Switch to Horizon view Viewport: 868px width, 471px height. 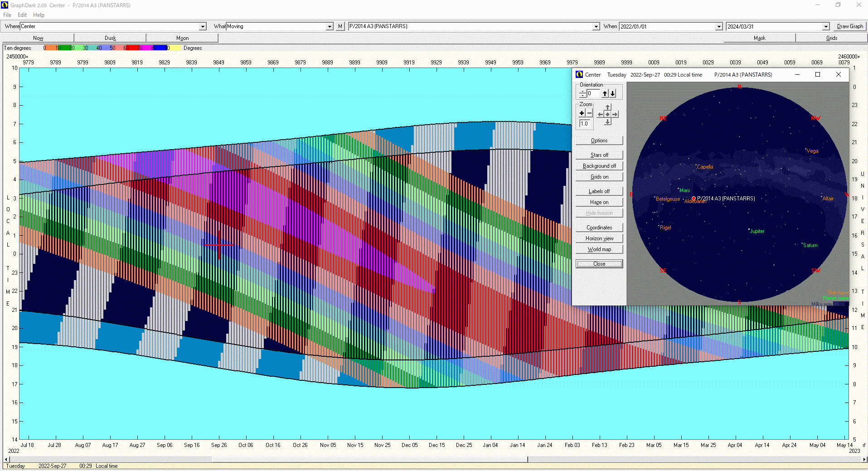click(599, 238)
